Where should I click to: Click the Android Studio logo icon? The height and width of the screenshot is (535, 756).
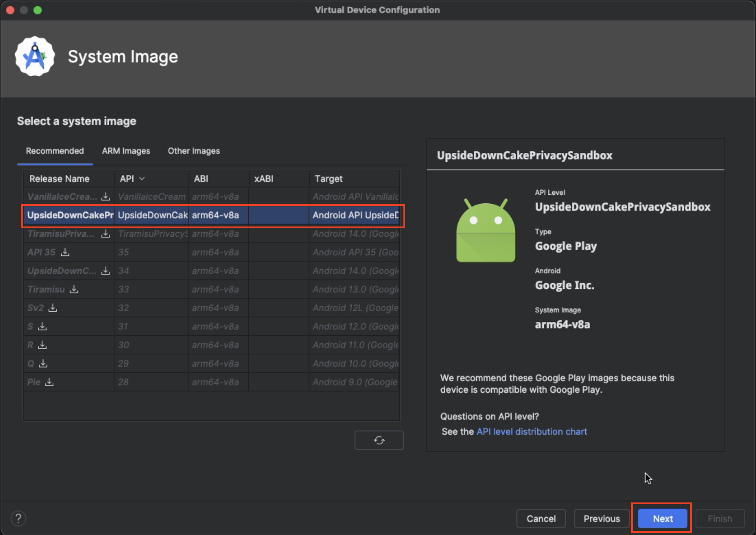coord(35,57)
